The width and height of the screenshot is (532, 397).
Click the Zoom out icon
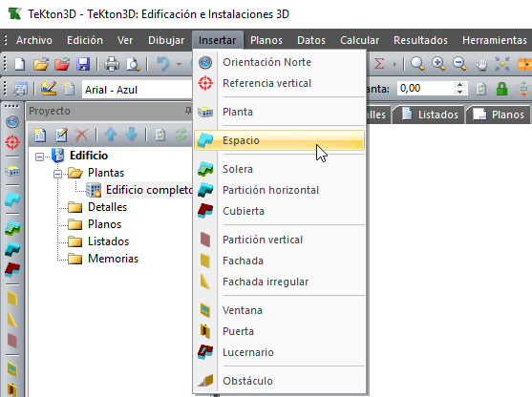click(459, 64)
